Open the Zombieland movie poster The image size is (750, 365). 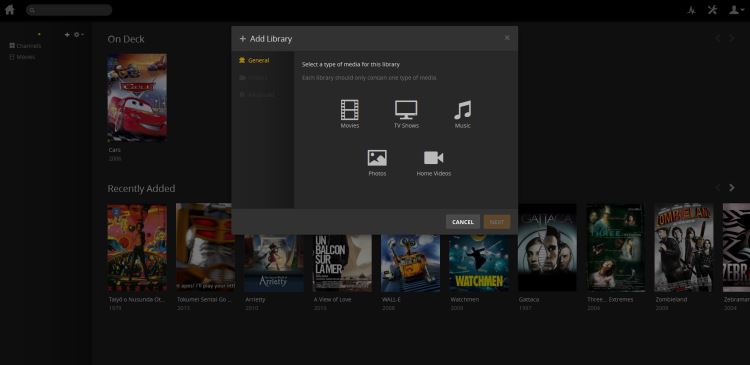tap(684, 248)
